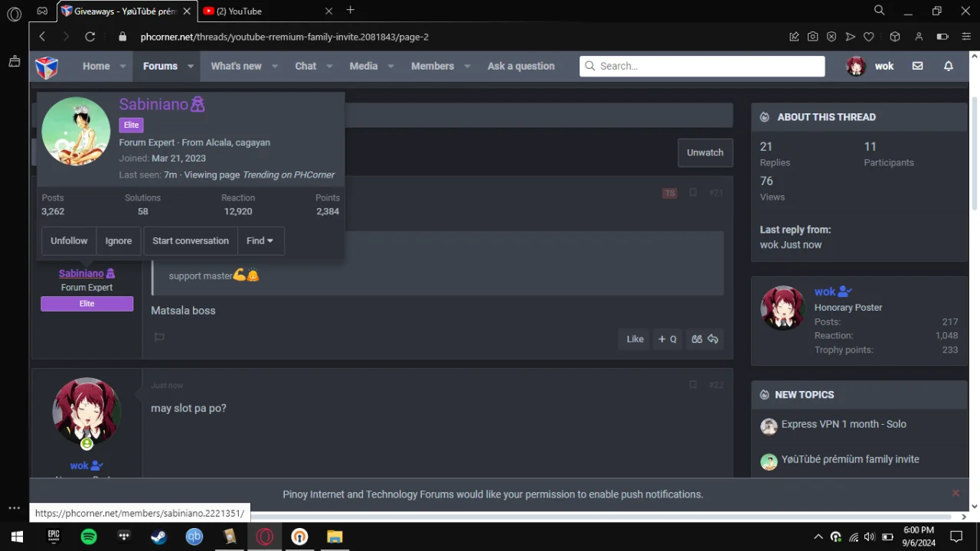Open a new browser tab with plus button

[351, 10]
